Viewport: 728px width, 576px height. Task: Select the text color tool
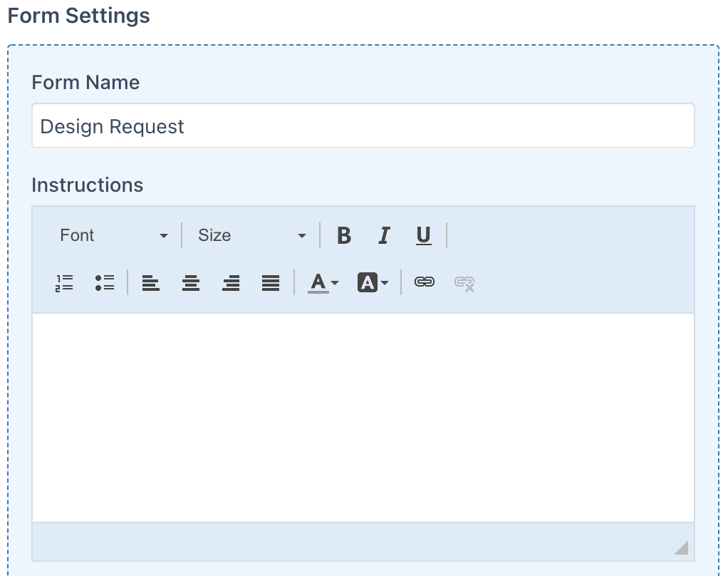click(317, 283)
